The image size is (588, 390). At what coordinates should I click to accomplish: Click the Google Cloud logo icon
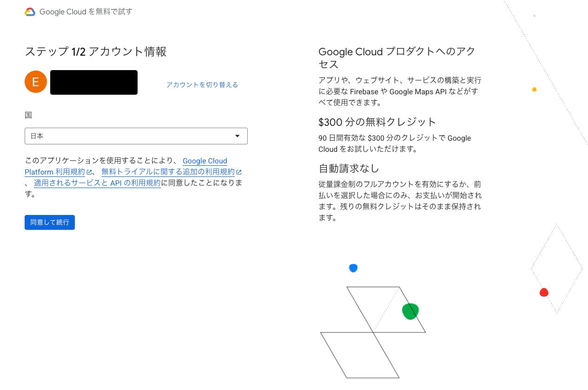click(x=30, y=12)
